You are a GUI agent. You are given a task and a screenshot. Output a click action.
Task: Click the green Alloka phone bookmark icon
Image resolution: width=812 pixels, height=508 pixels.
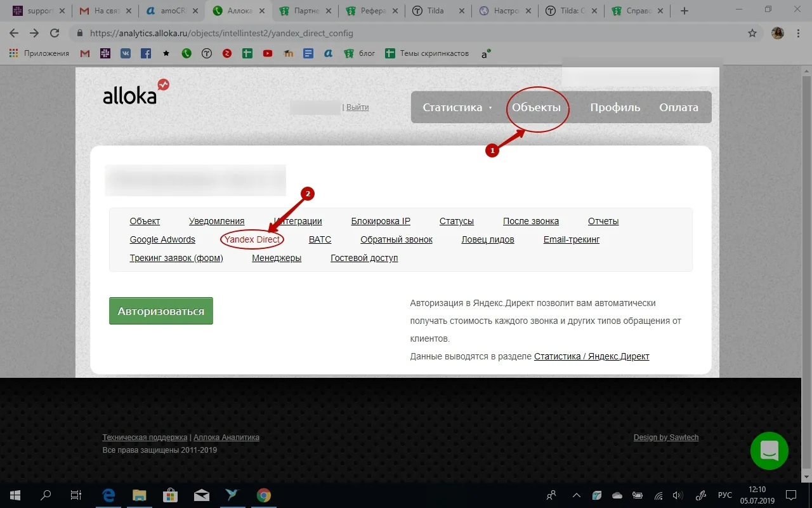click(187, 53)
